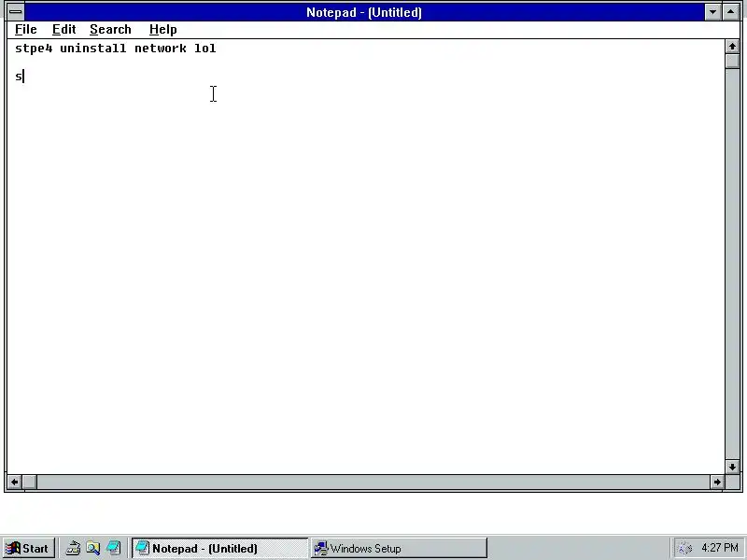Image resolution: width=747 pixels, height=560 pixels.
Task: Click the Notepad minimize down-arrow button
Action: click(x=712, y=12)
